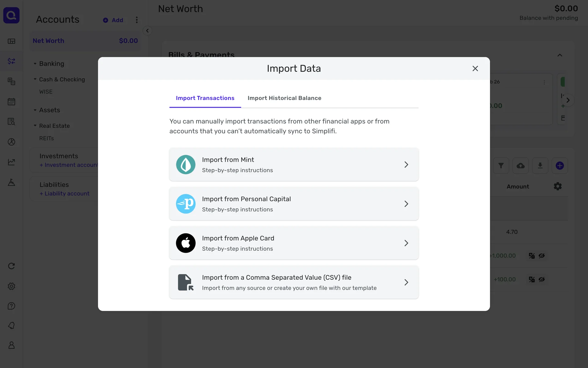Toggle the hidden-eye icon on +100.00 row
588x368 pixels.
pos(542,279)
